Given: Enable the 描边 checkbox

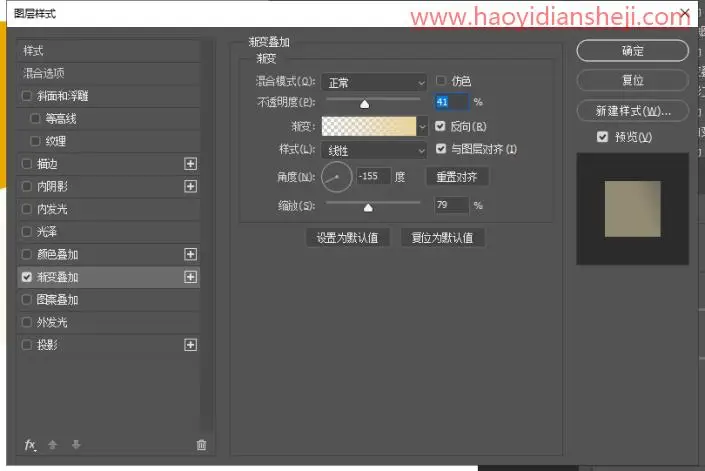Looking at the screenshot, I should [x=27, y=164].
